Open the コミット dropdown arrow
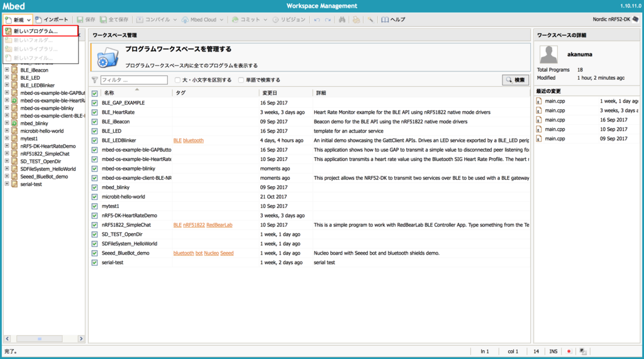Viewport: 644px width, 359px height. pos(265,19)
